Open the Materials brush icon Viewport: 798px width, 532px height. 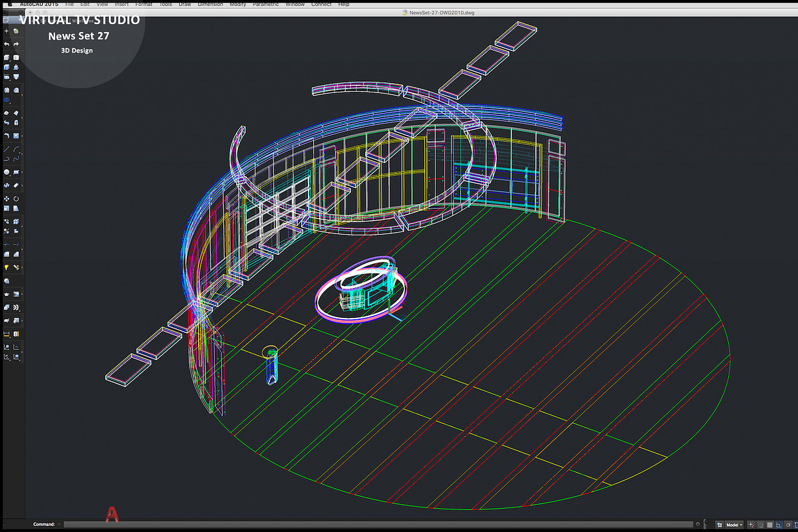16,267
